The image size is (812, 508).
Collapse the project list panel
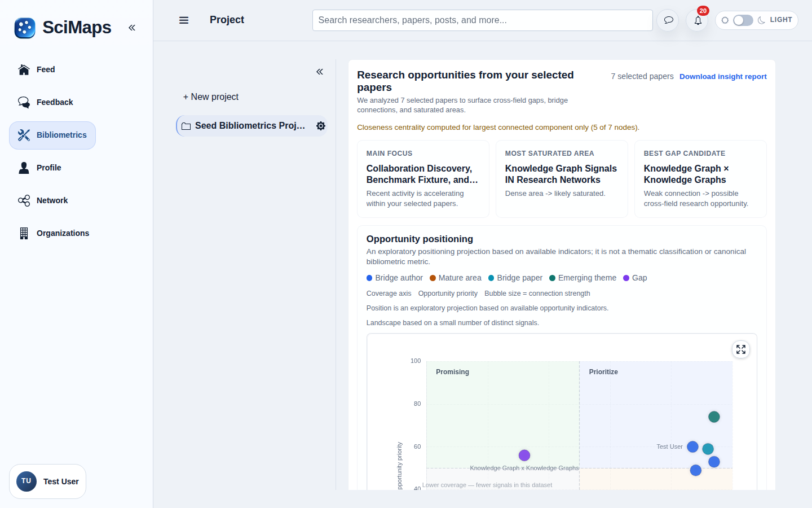pos(320,72)
